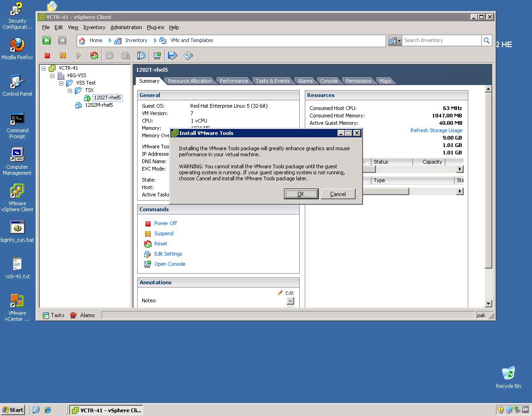This screenshot has width=532, height=416.
Task: Click the Internet Explorer quick launch icon
Action: 48,410
